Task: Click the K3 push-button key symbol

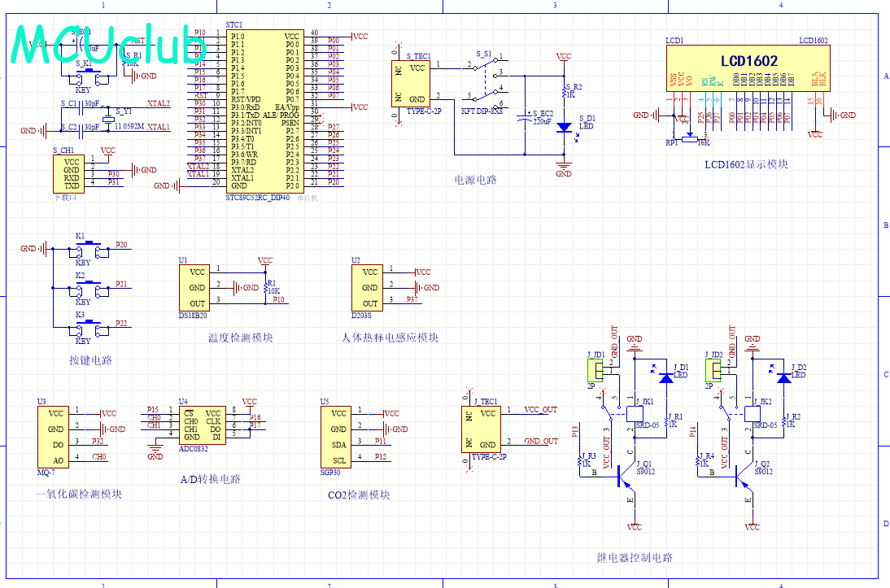Action: pyautogui.click(x=88, y=328)
